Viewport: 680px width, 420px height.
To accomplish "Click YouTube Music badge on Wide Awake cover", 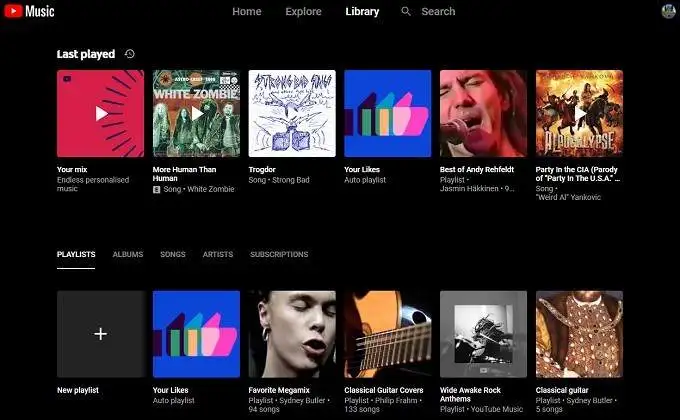I will 484,370.
